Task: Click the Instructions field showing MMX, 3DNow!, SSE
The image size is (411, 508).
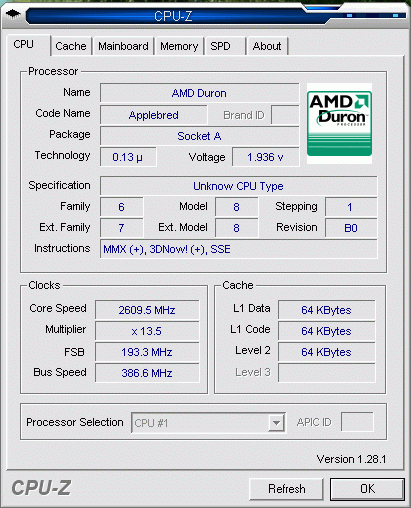Action: point(239,249)
